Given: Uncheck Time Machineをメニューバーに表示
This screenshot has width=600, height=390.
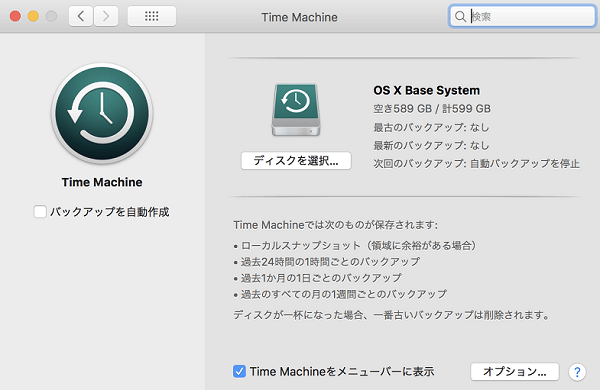Looking at the screenshot, I should pyautogui.click(x=240, y=371).
